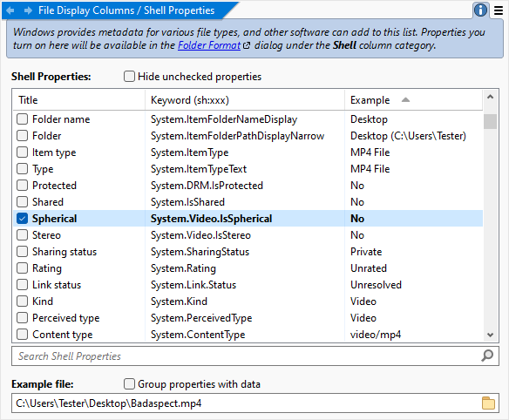This screenshot has width=509, height=420.
Task: Check the Group properties with data option
Action: pos(129,384)
